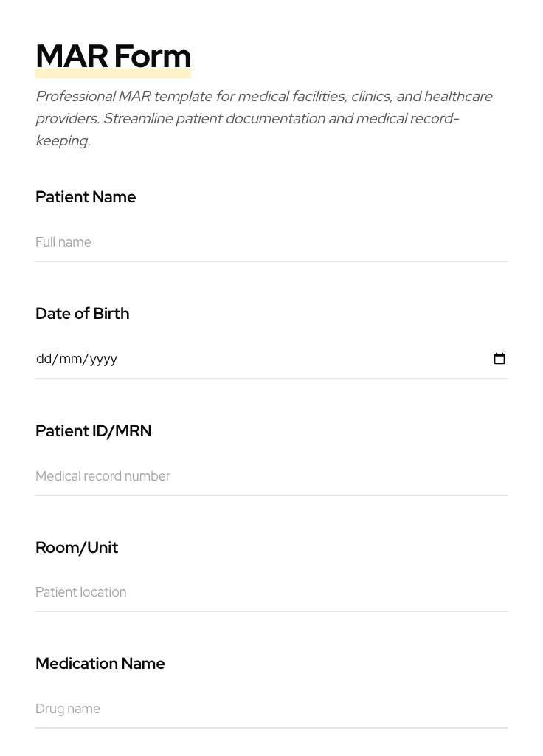The image size is (543, 756).
Task: Click the Date of Birth label
Action: [x=83, y=314]
